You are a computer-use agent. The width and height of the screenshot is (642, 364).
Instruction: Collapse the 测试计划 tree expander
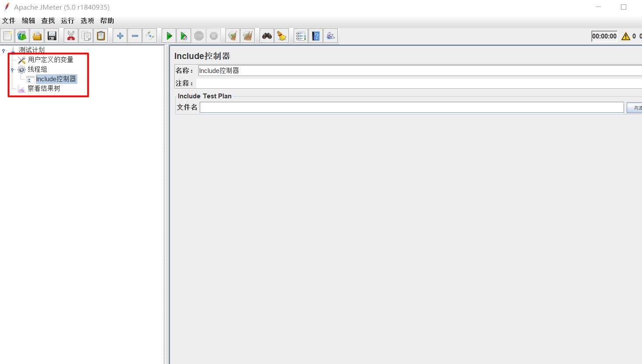(4, 51)
